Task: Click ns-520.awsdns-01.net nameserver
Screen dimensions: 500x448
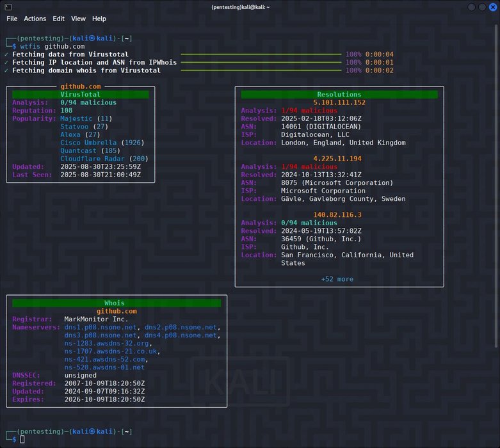Action: [104, 367]
